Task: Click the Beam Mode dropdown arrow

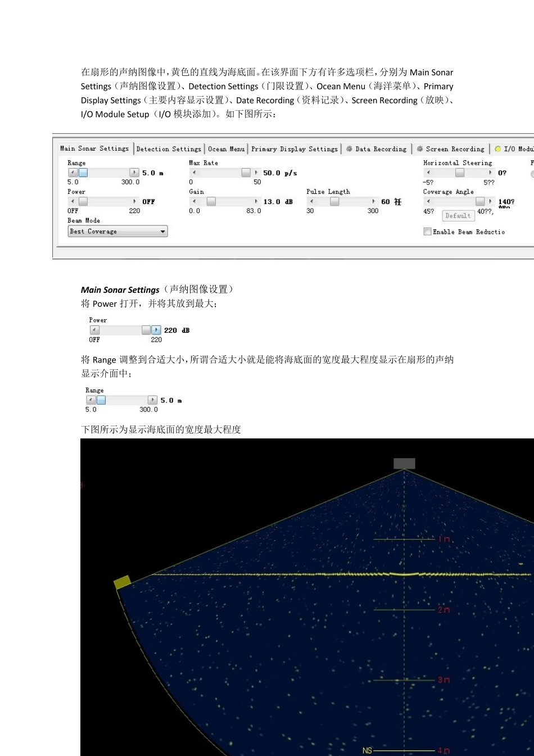Action: [162, 232]
